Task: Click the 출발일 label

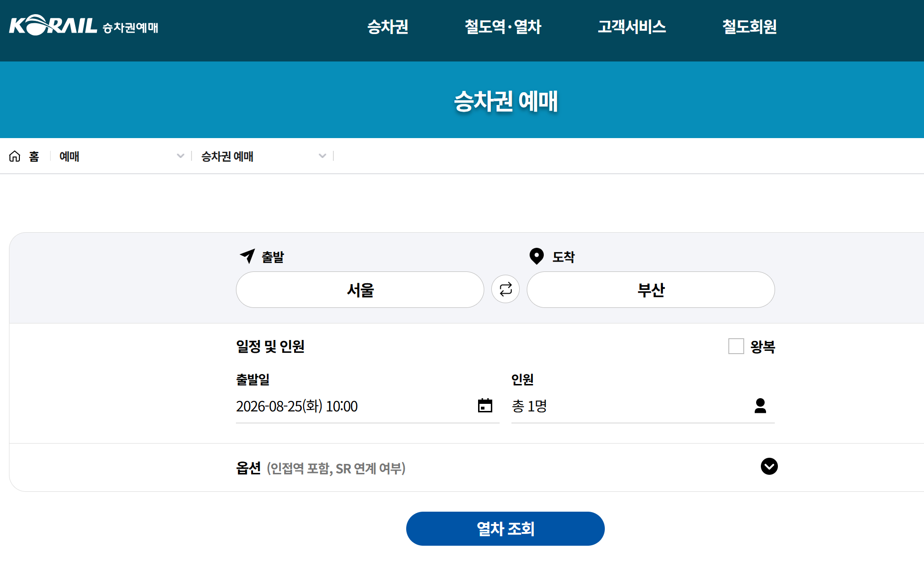Action: 253,379
